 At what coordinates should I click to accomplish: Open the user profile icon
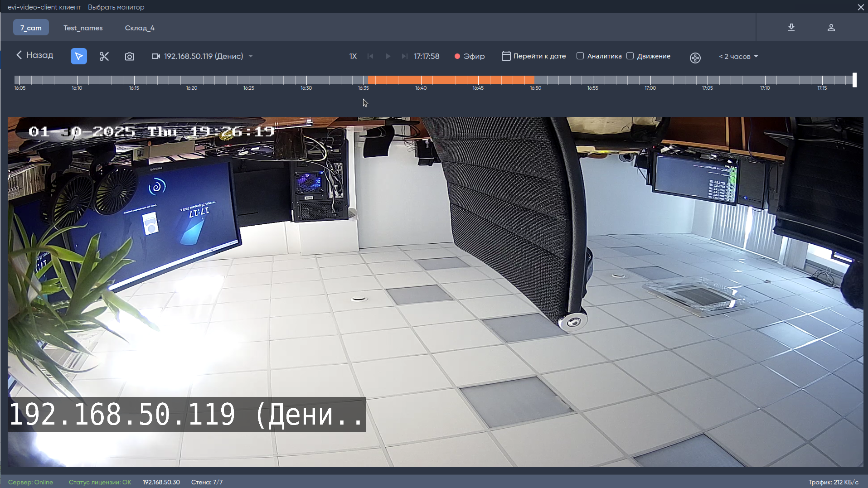coord(831,28)
